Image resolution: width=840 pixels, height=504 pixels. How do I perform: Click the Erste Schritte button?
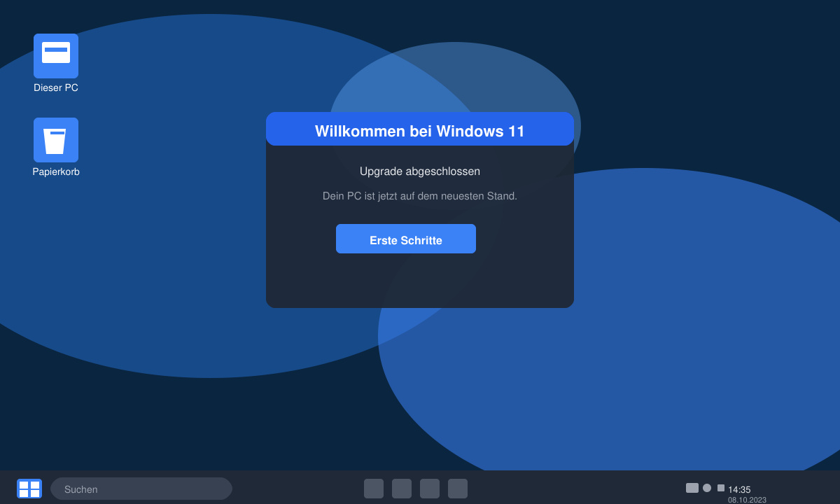[406, 239]
